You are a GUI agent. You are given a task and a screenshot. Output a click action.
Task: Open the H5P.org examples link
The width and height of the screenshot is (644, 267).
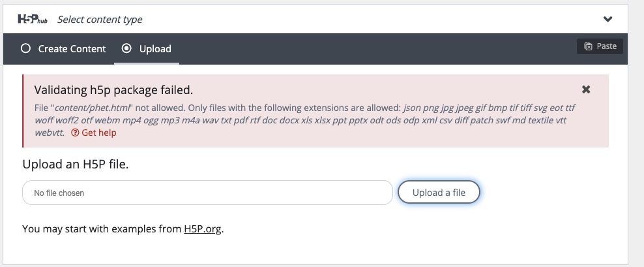point(203,228)
